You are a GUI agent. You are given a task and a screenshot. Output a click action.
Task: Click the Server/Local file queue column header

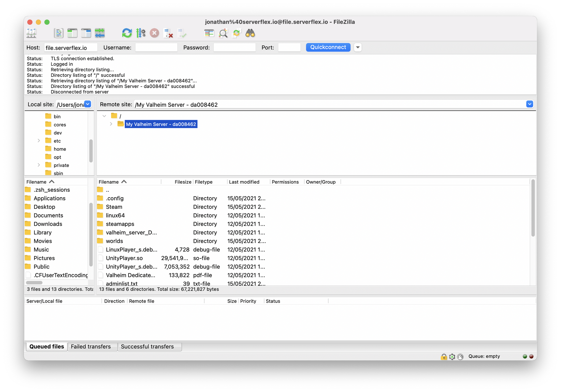coord(63,301)
